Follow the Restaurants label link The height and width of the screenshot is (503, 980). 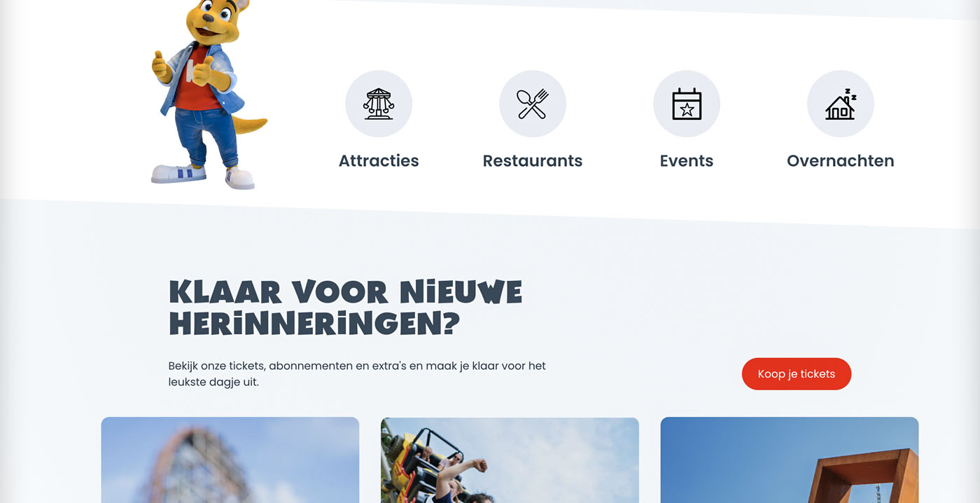click(x=533, y=160)
